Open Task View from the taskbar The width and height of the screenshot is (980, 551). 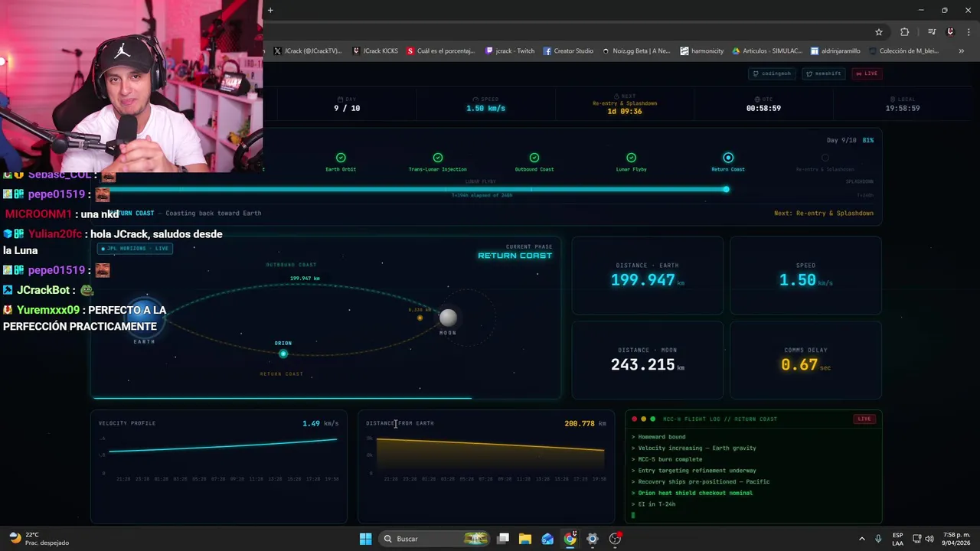click(503, 539)
